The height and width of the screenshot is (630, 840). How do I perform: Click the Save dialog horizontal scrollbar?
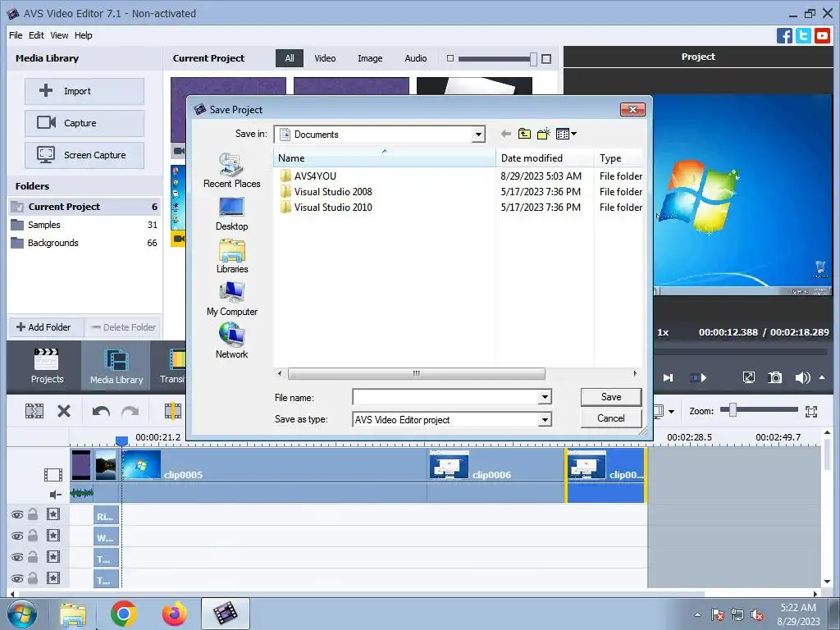[x=416, y=373]
